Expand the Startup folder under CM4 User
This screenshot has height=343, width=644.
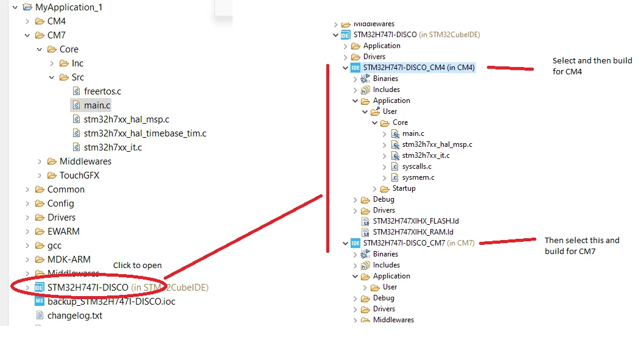(374, 189)
